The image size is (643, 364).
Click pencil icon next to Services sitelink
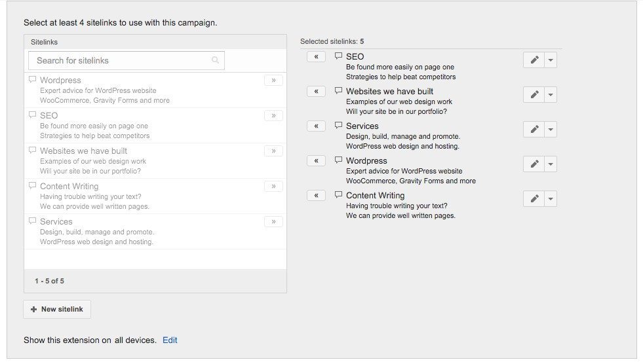coord(534,130)
